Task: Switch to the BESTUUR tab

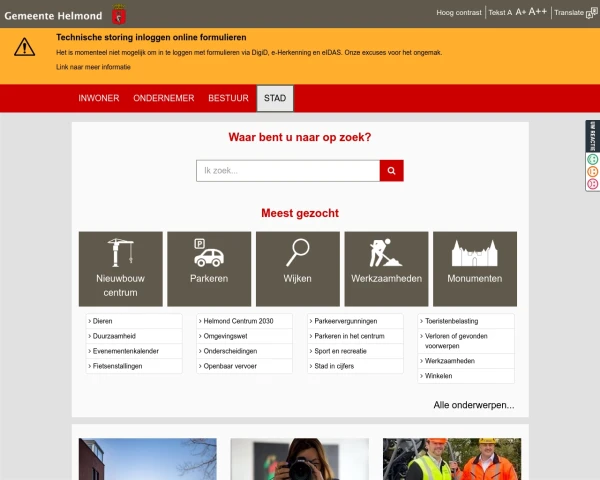Action: tap(228, 98)
